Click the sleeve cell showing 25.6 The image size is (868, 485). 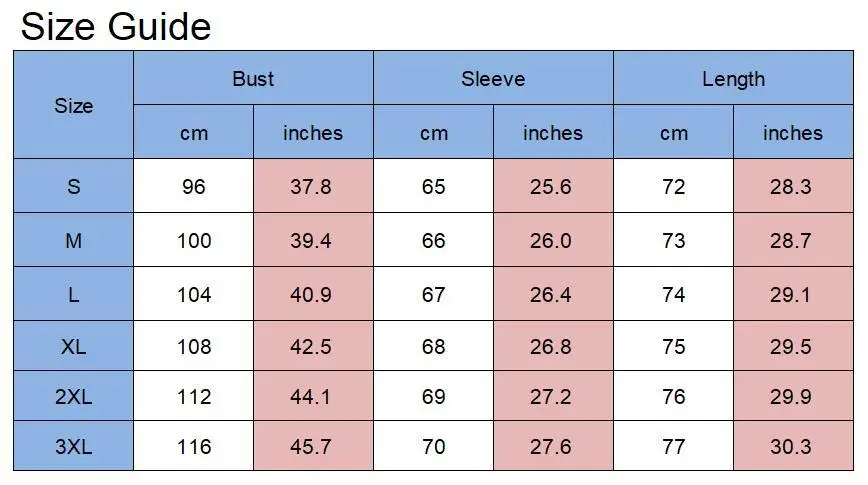553,187
